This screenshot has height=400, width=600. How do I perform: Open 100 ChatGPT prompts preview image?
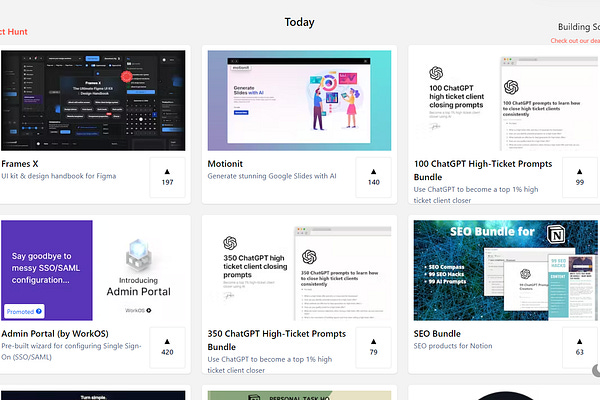[x=505, y=100]
